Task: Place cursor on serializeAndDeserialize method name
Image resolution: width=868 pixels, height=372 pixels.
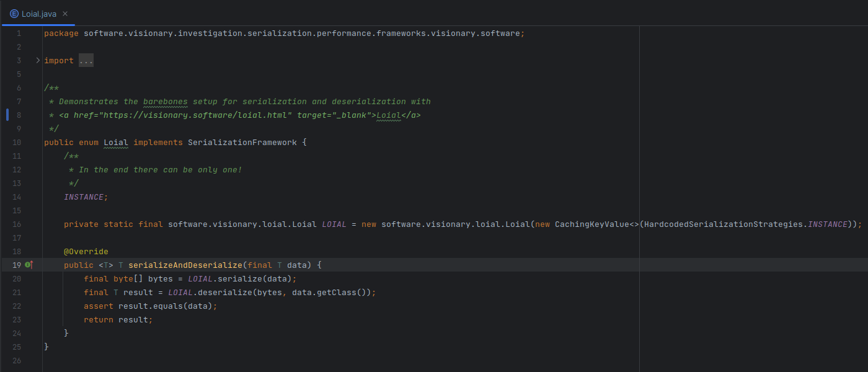Action: tap(185, 265)
